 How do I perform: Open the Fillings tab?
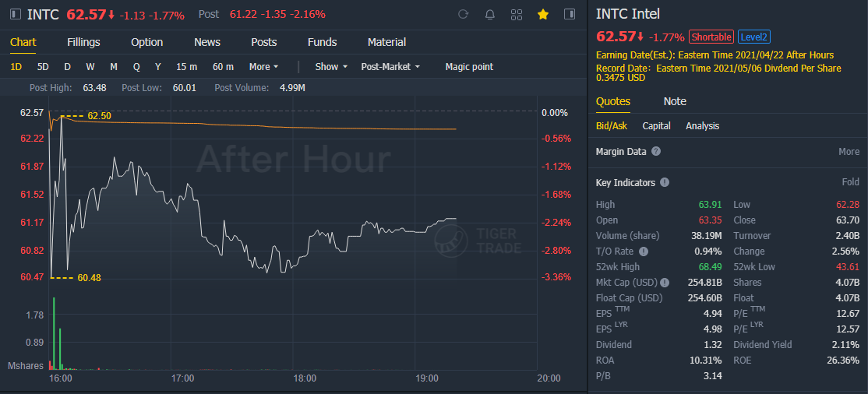[83, 42]
